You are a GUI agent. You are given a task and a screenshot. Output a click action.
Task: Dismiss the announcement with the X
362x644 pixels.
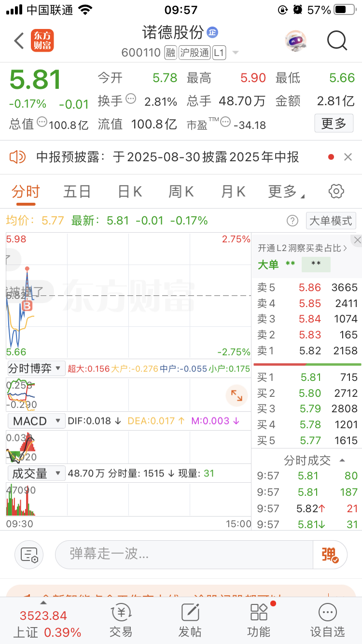tap(348, 157)
